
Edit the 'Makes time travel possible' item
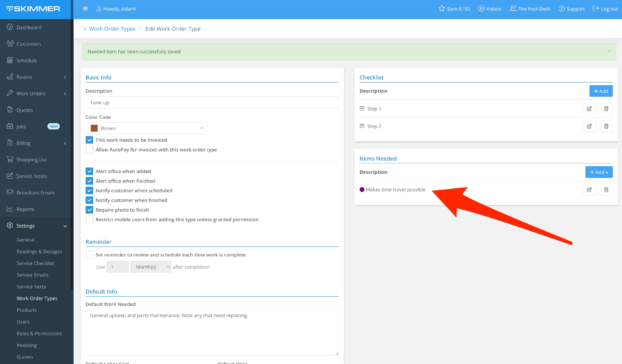coord(589,189)
